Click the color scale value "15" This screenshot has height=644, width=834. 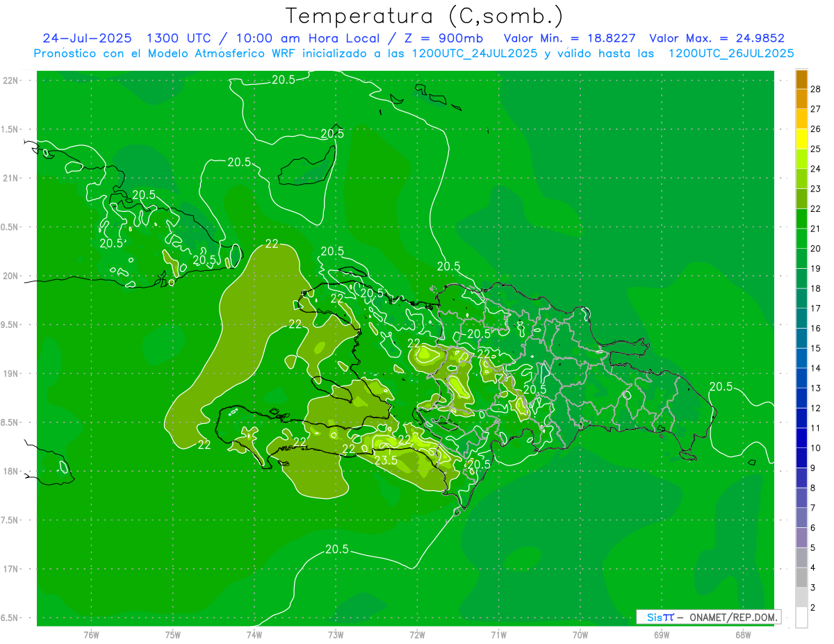tap(815, 348)
